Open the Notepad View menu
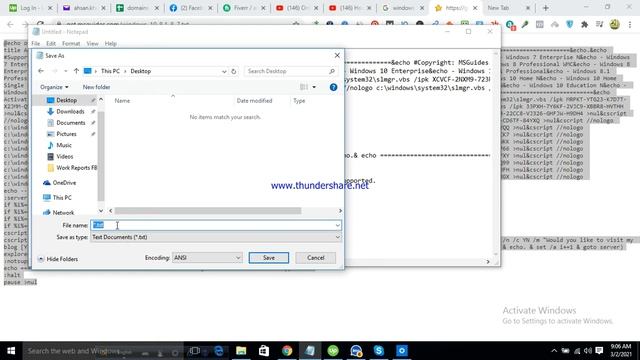 click(x=92, y=43)
